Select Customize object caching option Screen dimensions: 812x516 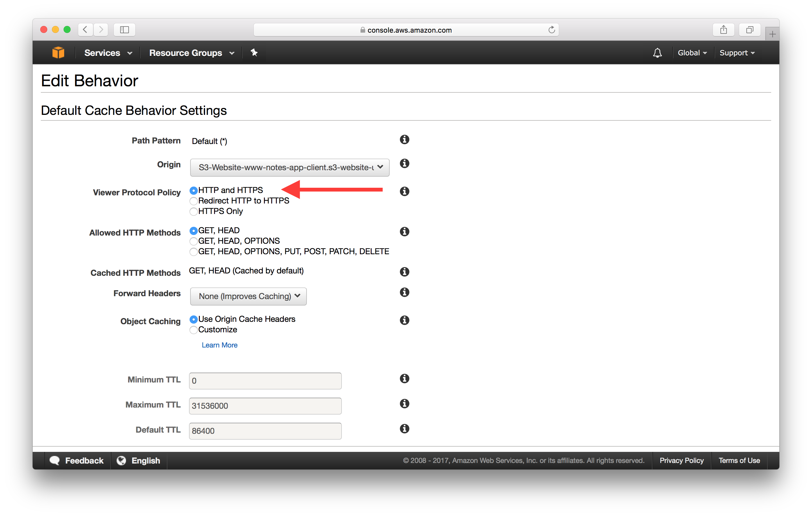click(193, 330)
